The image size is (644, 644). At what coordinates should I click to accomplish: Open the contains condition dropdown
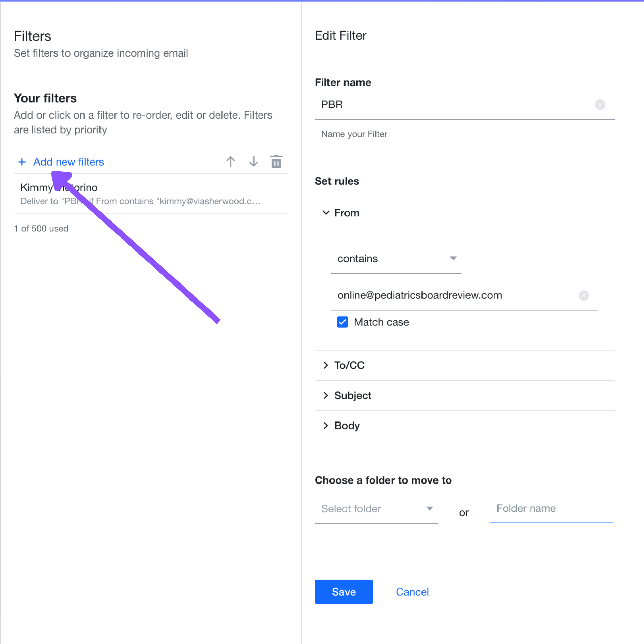point(396,259)
